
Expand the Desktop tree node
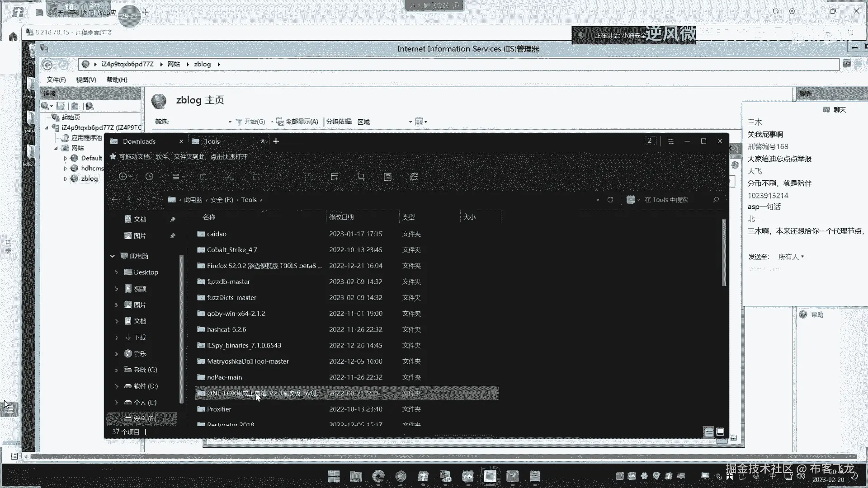tap(117, 272)
